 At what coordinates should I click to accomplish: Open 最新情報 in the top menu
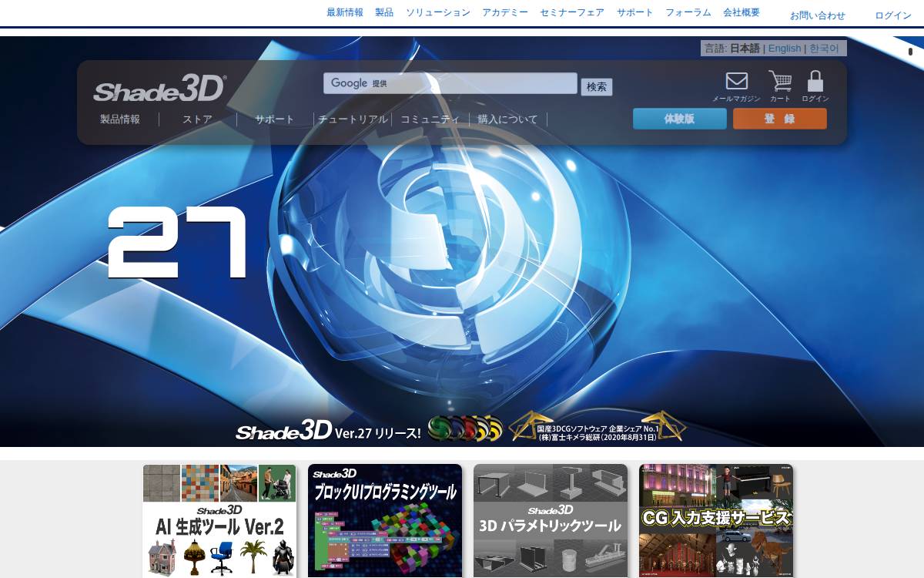pyautogui.click(x=345, y=12)
